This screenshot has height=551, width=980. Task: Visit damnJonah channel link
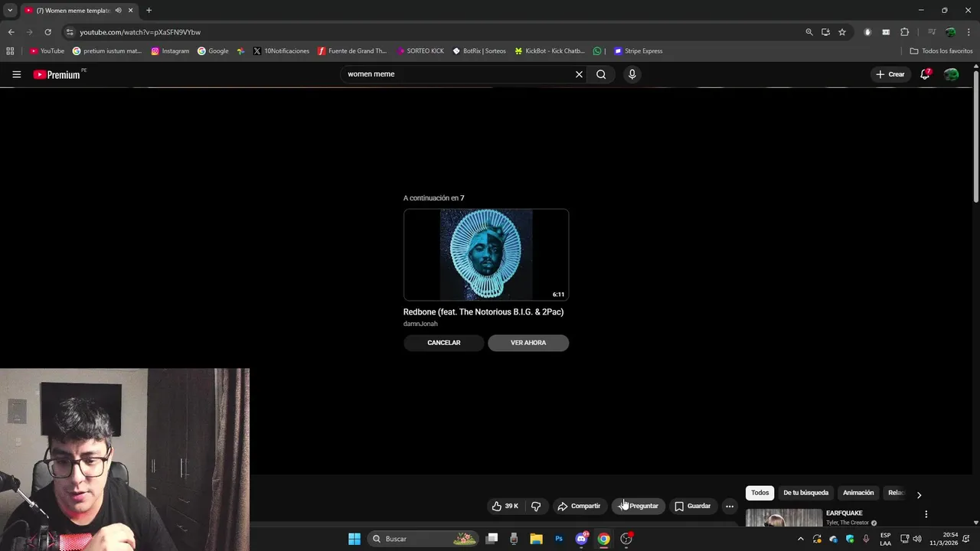click(x=420, y=324)
